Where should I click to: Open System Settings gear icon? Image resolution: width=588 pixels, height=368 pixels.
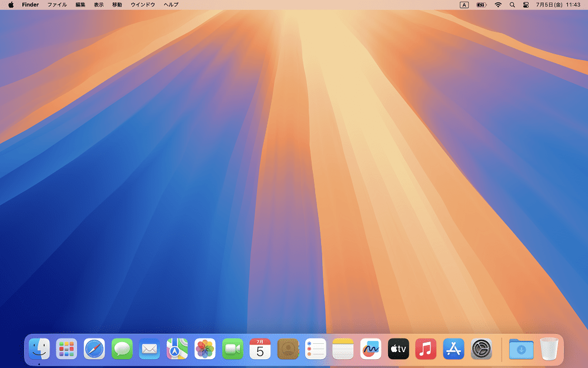click(x=481, y=349)
